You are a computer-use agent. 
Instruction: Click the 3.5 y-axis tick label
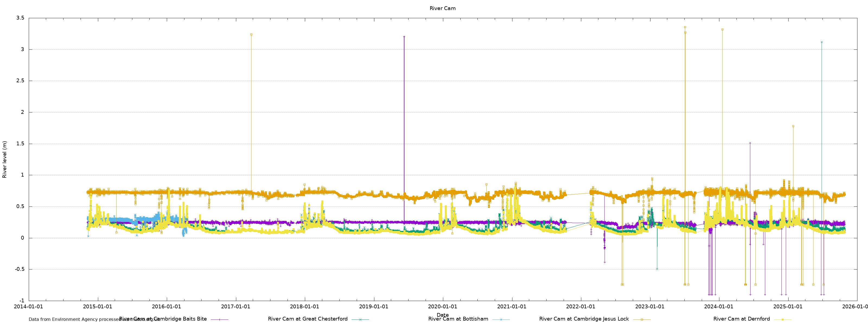[x=20, y=18]
